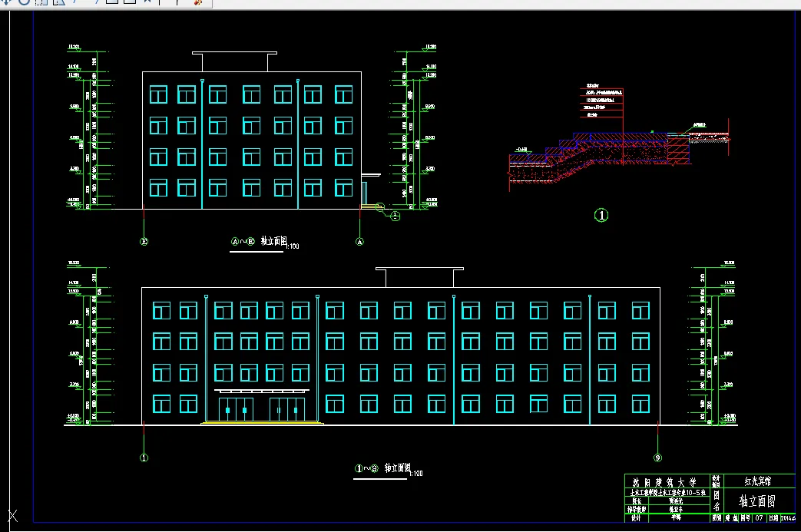Click the detail number ① under the step section

[x=601, y=215]
